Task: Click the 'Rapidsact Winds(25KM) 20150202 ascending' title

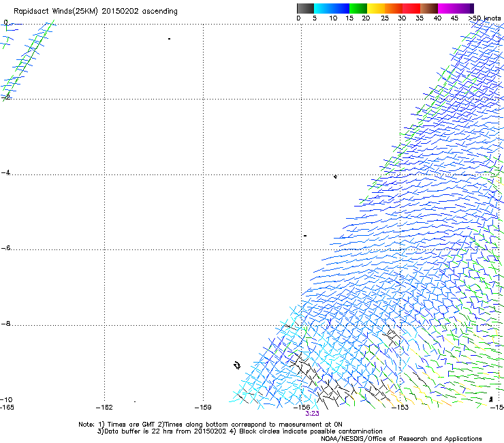Action: pos(95,12)
